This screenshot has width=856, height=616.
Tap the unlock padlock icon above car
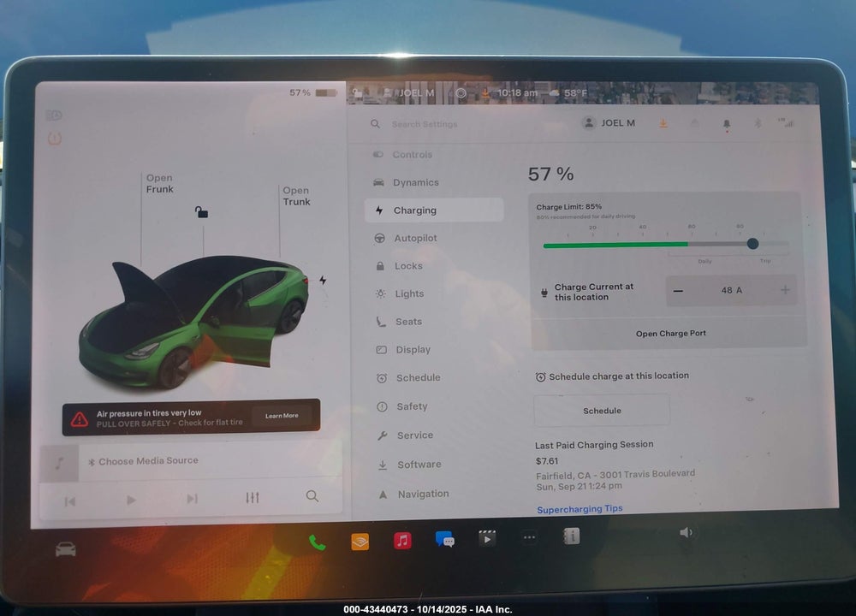[201, 211]
